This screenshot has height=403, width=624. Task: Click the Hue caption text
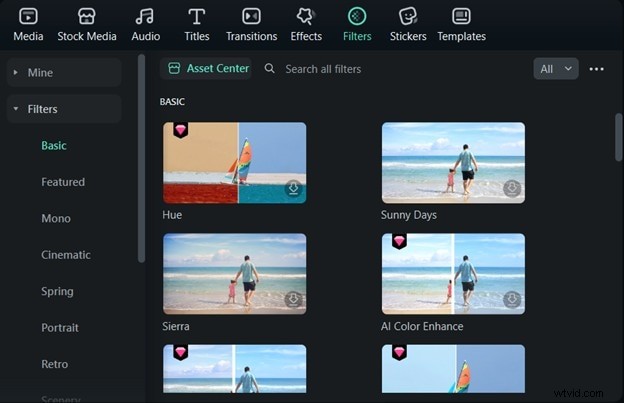click(x=172, y=215)
